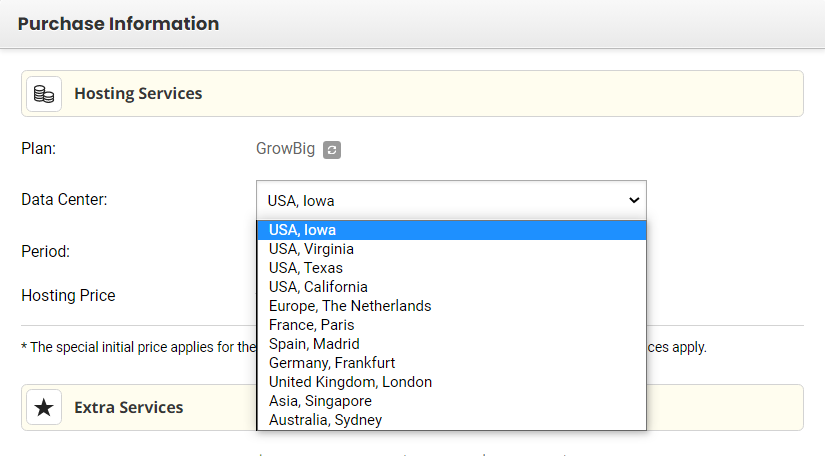Image resolution: width=825 pixels, height=456 pixels.
Task: Click the Hosting Price label
Action: (x=68, y=296)
